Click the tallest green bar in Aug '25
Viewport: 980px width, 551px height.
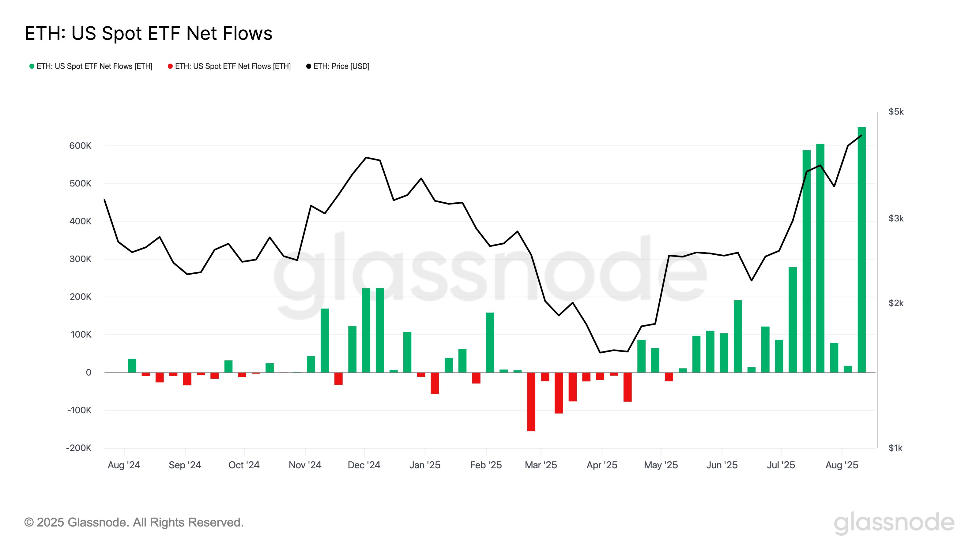(861, 249)
